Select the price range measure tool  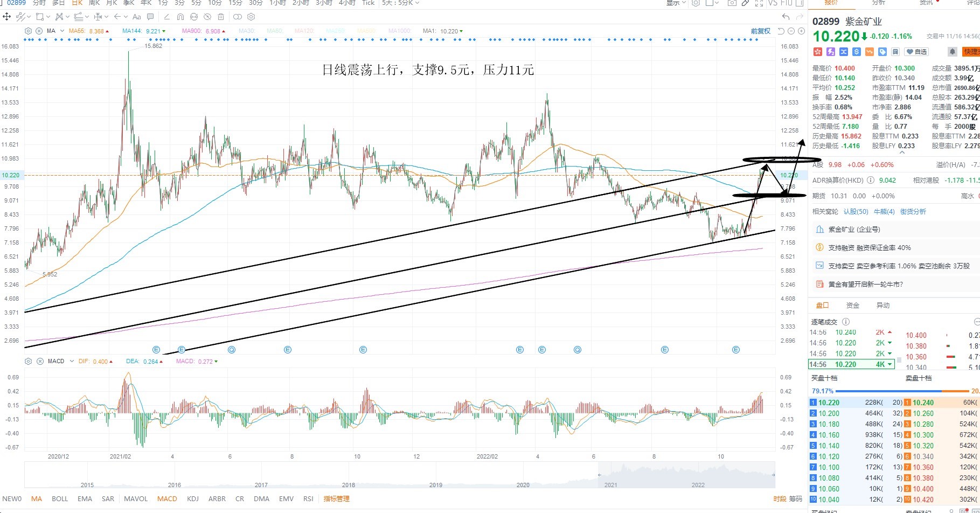(98, 17)
